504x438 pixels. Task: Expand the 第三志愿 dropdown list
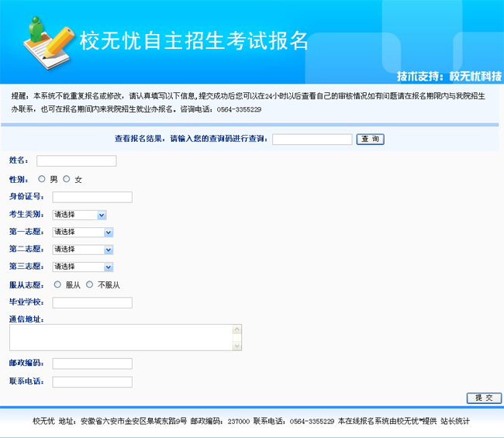83,267
